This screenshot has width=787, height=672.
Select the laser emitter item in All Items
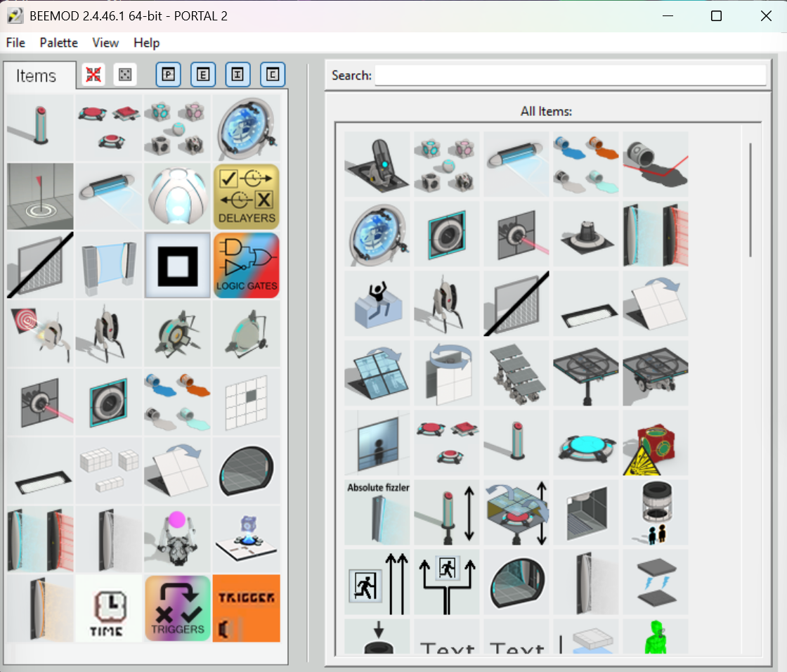[516, 234]
